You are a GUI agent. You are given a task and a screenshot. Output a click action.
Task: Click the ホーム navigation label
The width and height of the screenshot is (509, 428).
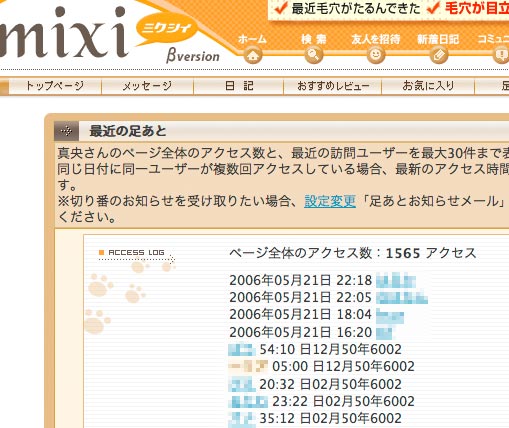(x=252, y=39)
